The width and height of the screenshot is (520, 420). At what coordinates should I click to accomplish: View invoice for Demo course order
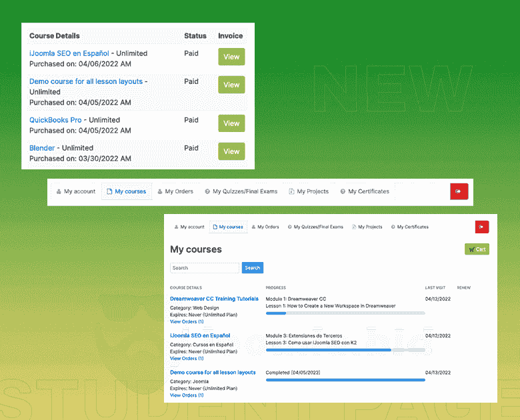click(x=231, y=85)
